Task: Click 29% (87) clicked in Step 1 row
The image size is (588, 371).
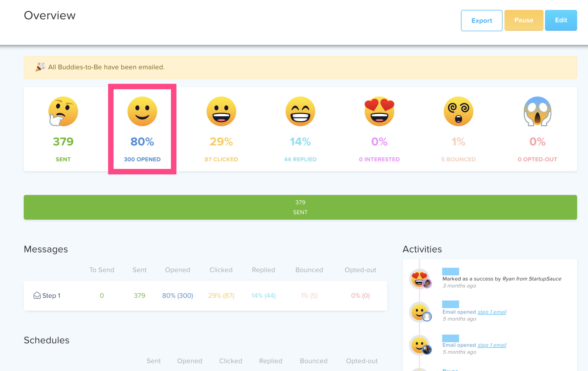Action: click(x=221, y=296)
